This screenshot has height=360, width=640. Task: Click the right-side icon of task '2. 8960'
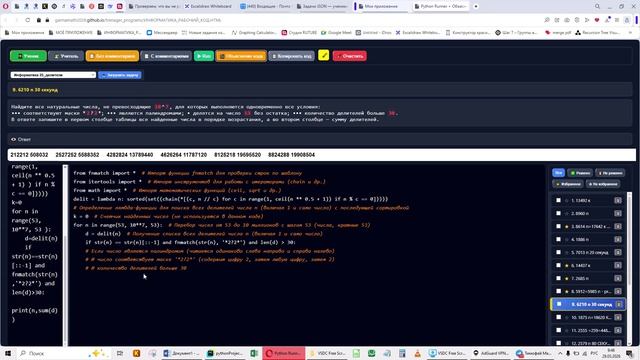click(x=618, y=213)
